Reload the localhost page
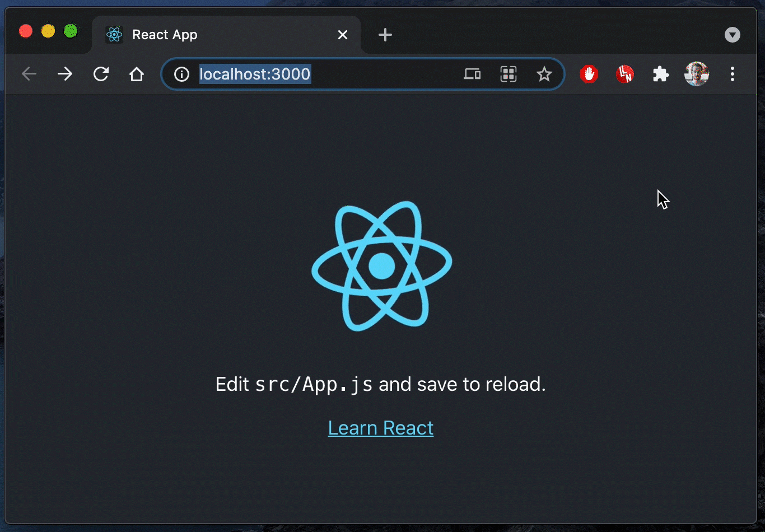Screen dimensions: 765x532 tap(101, 74)
